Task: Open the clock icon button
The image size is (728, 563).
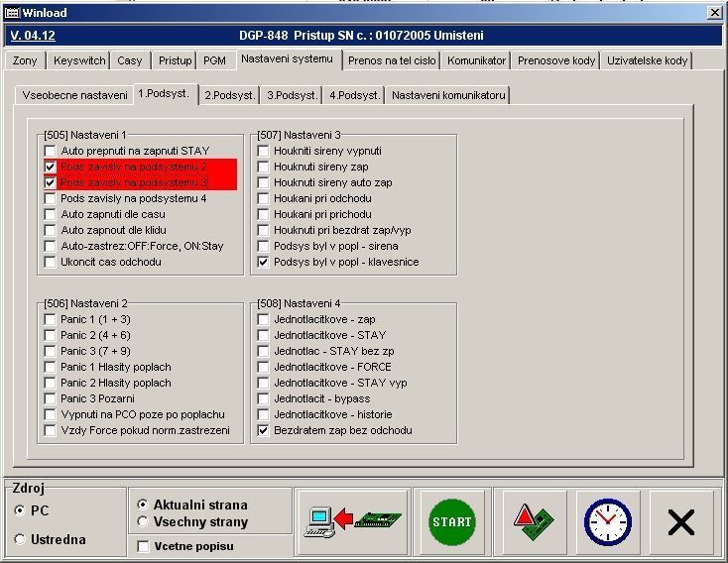Action: coord(607,521)
